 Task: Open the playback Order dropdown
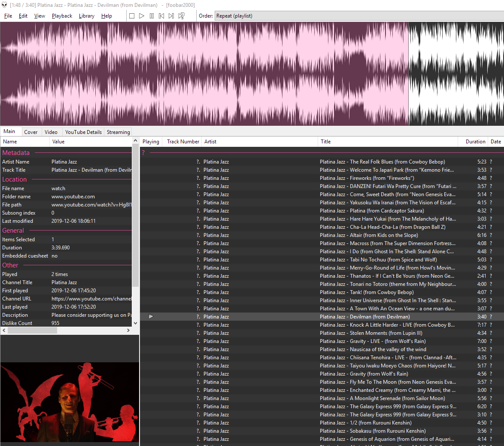[x=359, y=16]
